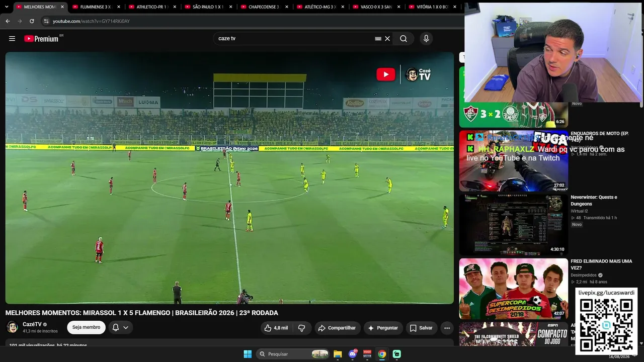Open the ENQUADROS DE MOTO video thumbnail
This screenshot has width=644, height=362.
pos(513,161)
